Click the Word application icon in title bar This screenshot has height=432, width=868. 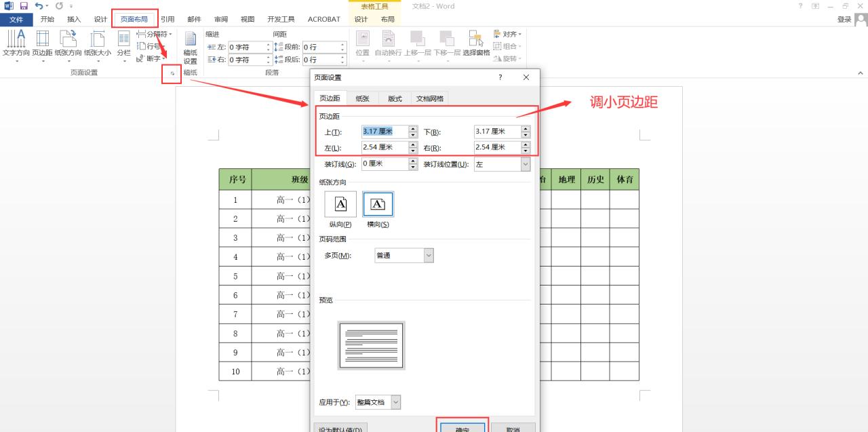(x=8, y=5)
